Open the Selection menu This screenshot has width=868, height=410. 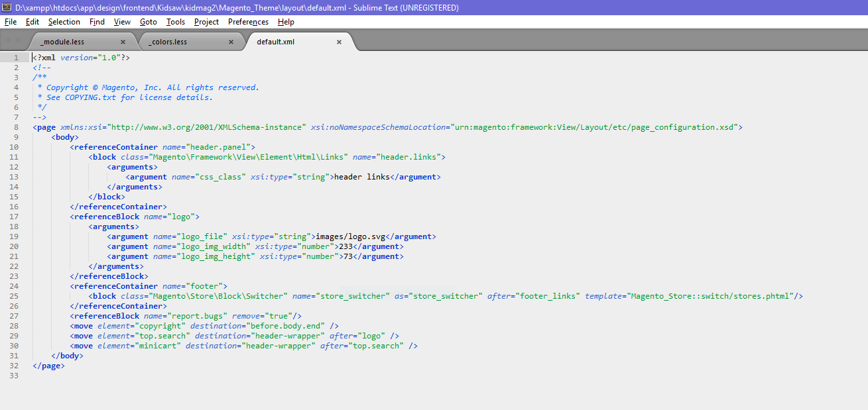pos(64,22)
